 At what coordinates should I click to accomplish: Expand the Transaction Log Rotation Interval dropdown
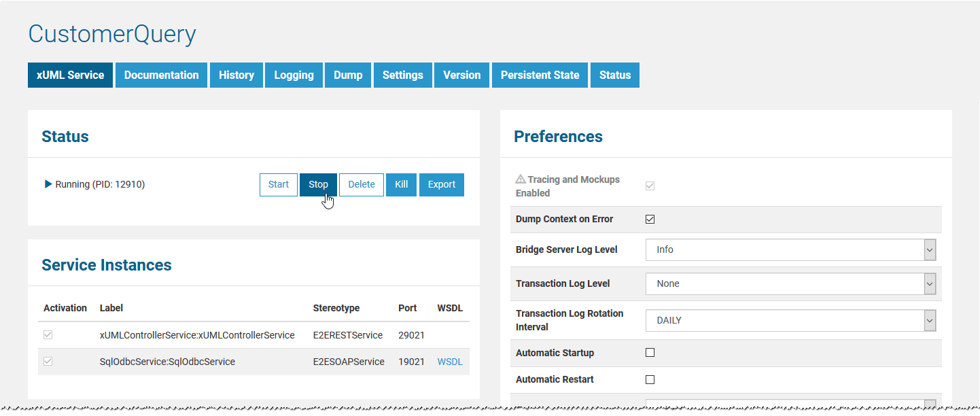point(929,320)
